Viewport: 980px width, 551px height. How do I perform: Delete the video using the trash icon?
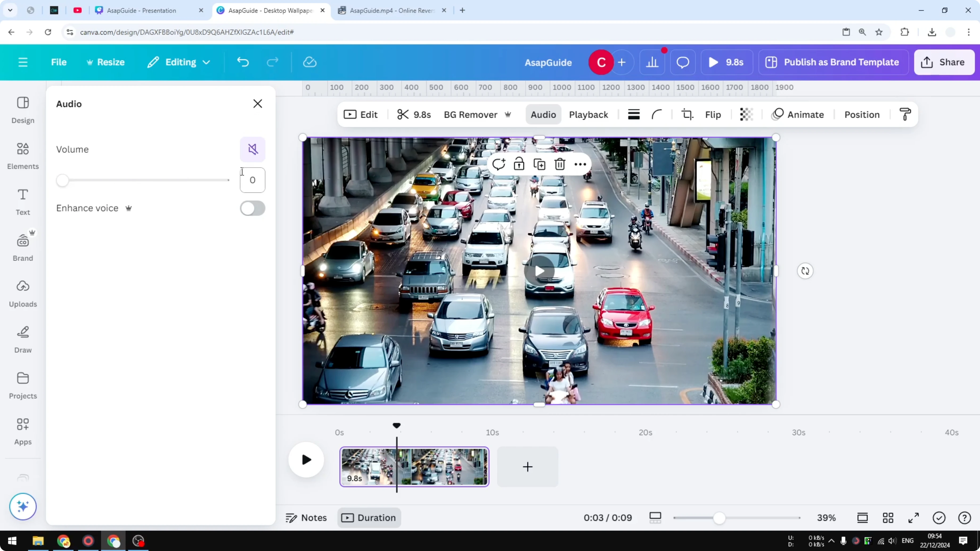560,164
